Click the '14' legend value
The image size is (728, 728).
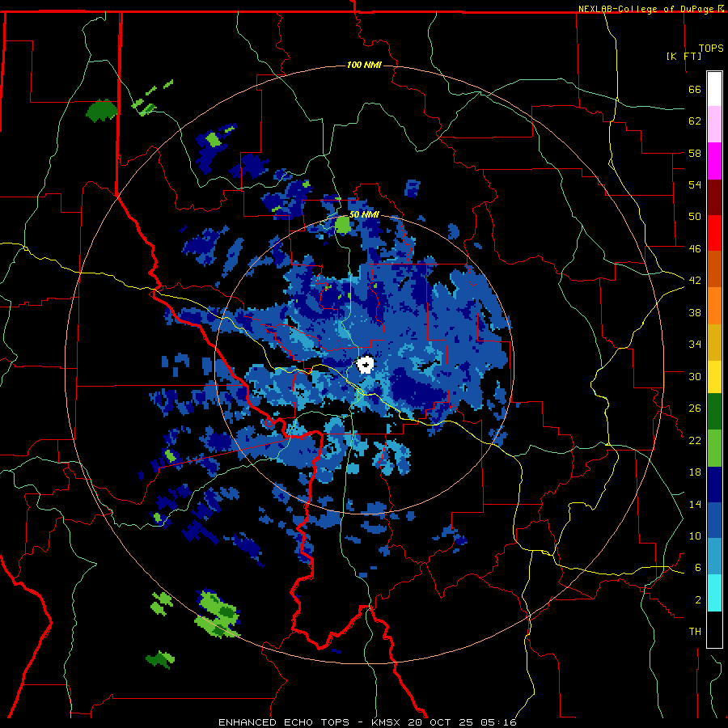click(695, 504)
